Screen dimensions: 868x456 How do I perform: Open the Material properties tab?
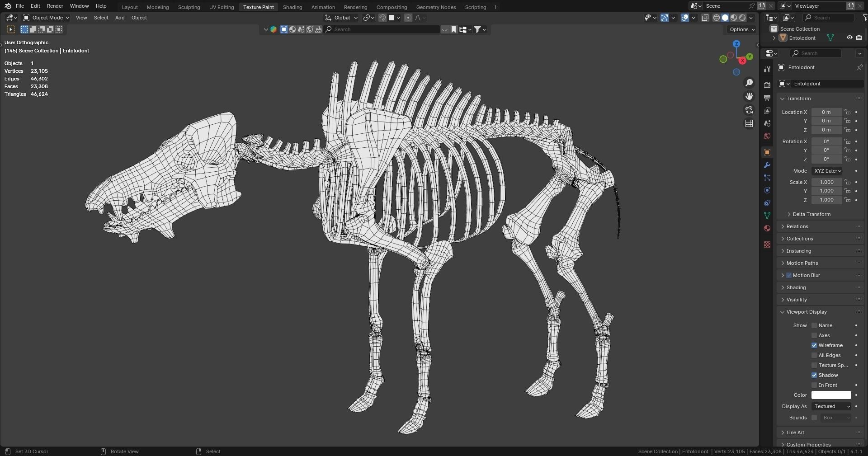pyautogui.click(x=767, y=228)
